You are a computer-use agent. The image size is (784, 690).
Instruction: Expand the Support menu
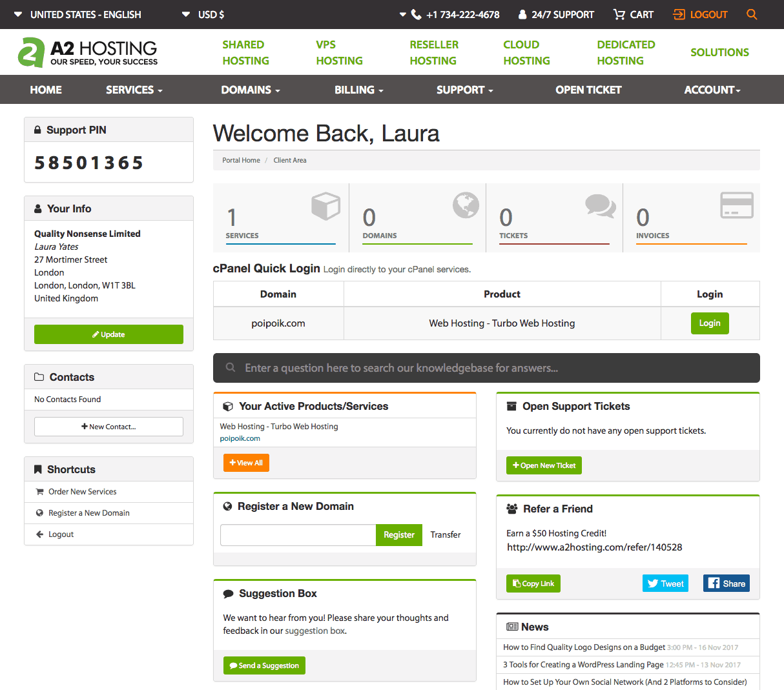pos(465,90)
